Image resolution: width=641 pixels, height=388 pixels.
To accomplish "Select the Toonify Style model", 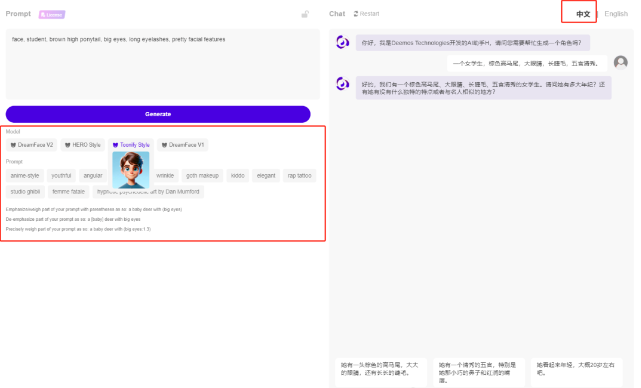I will (x=131, y=145).
